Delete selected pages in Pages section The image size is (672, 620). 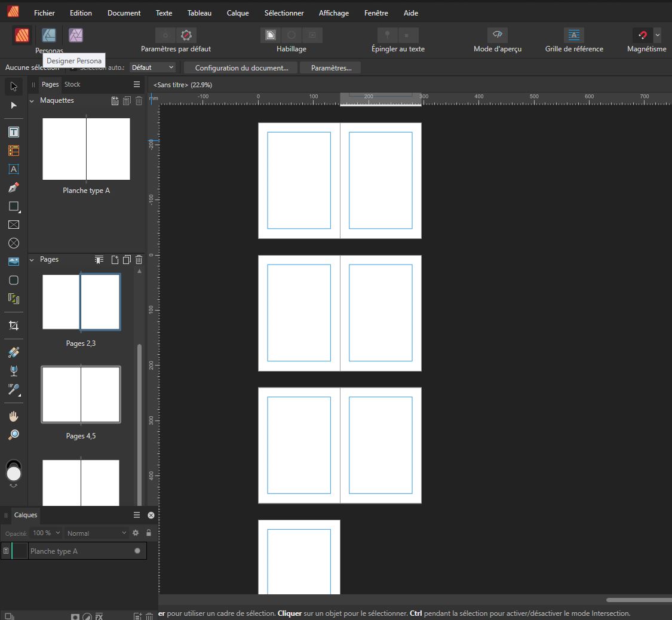139,260
